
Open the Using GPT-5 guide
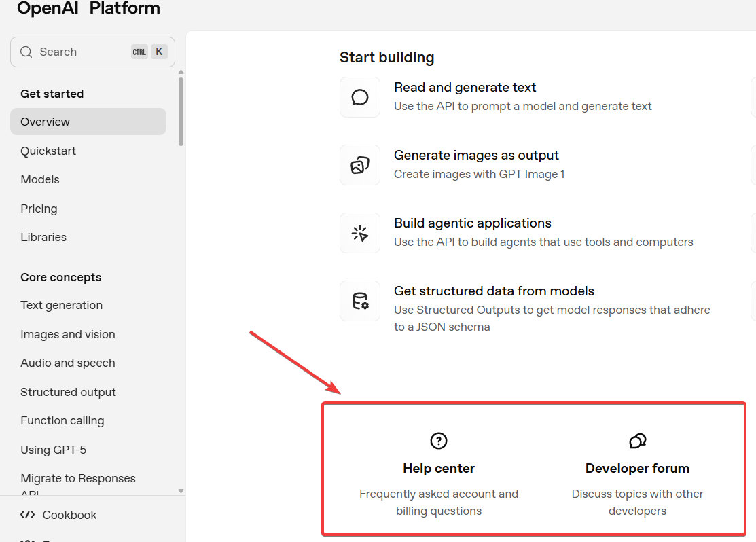click(54, 450)
